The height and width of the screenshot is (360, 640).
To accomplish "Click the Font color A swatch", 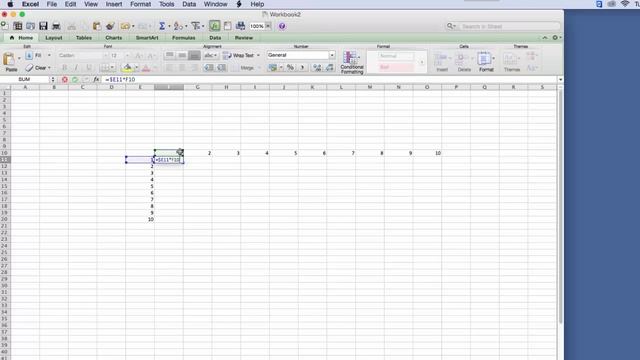I will point(146,68).
